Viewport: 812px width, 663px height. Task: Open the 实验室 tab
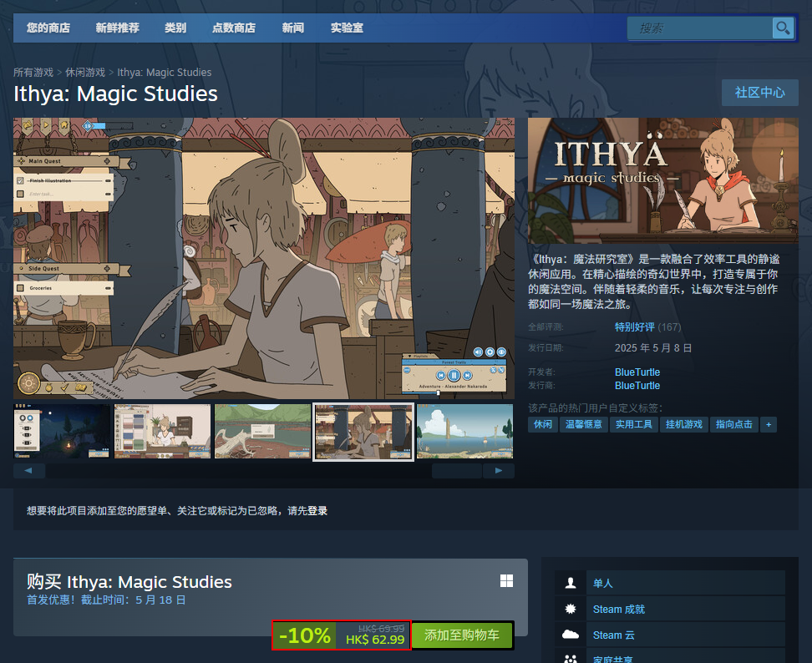click(347, 28)
